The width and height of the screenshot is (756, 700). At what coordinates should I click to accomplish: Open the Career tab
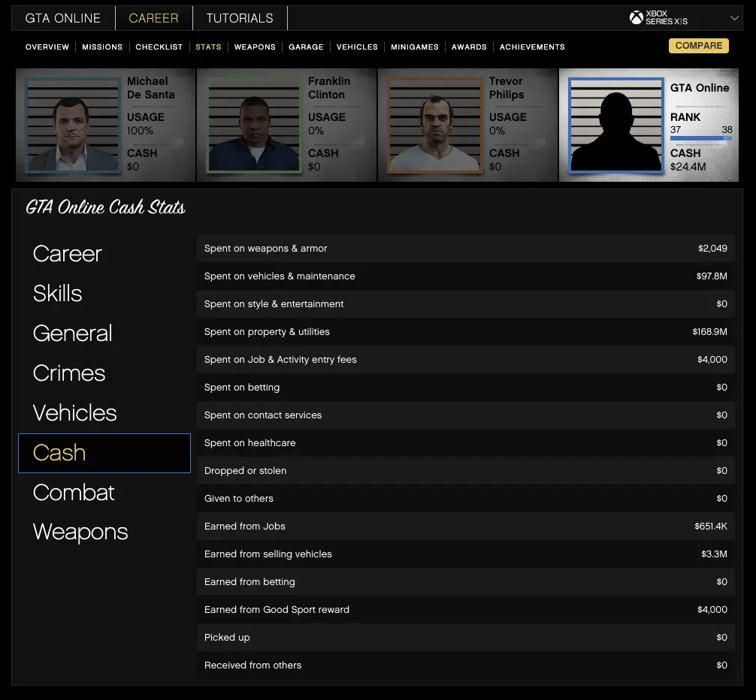click(x=153, y=18)
